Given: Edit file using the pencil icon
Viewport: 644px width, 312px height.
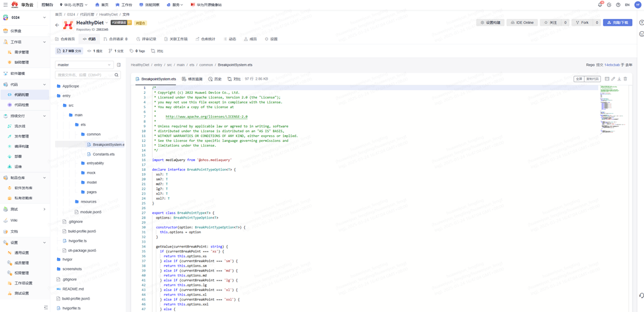Looking at the screenshot, I should (613, 79).
